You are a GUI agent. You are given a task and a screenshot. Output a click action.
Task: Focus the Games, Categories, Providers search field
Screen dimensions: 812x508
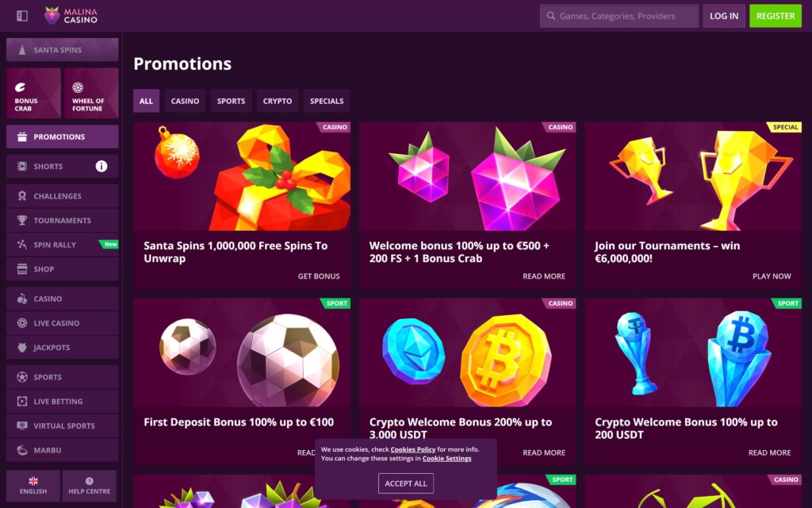(x=619, y=16)
